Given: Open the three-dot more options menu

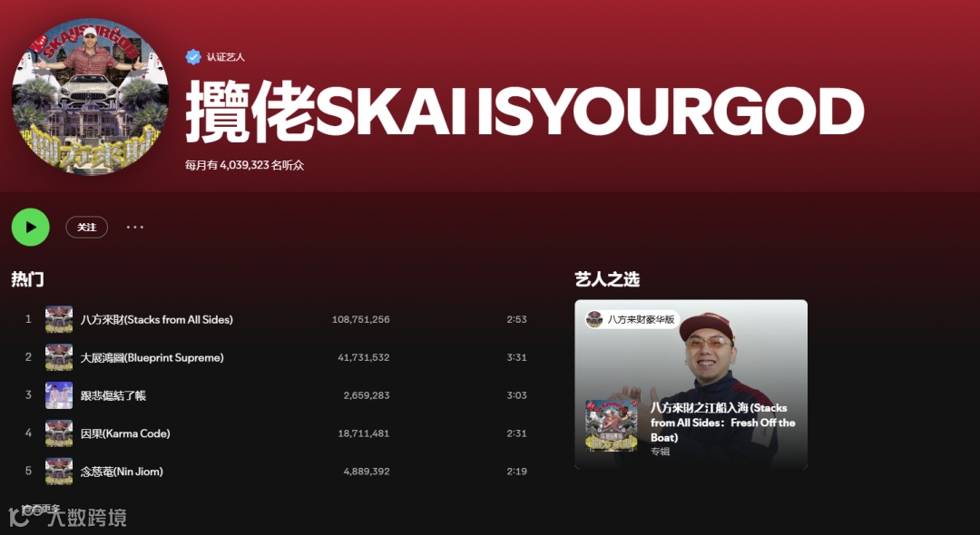Looking at the screenshot, I should click(x=135, y=228).
